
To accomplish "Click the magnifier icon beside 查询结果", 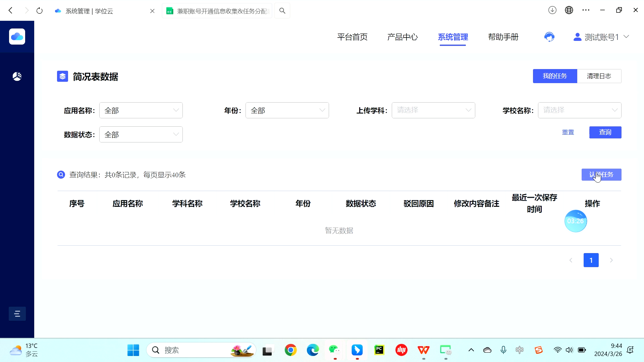I will (x=61, y=175).
